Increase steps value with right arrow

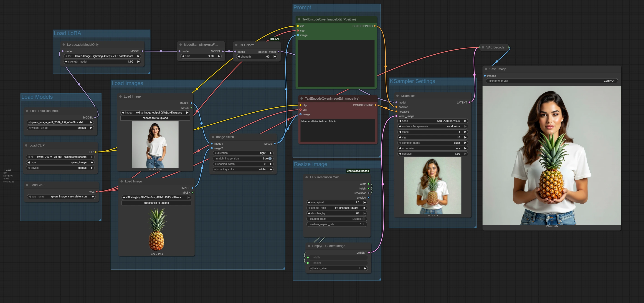coord(465,132)
